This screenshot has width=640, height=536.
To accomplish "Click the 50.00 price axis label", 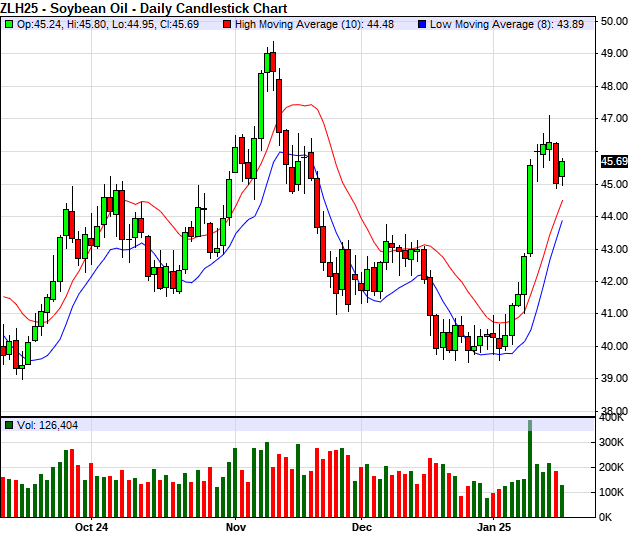I will pyautogui.click(x=615, y=21).
